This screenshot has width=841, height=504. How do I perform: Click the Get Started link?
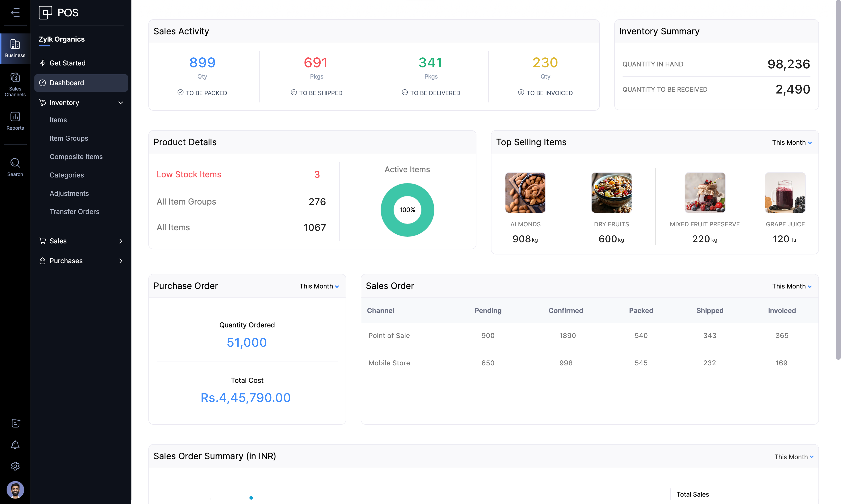click(x=67, y=63)
